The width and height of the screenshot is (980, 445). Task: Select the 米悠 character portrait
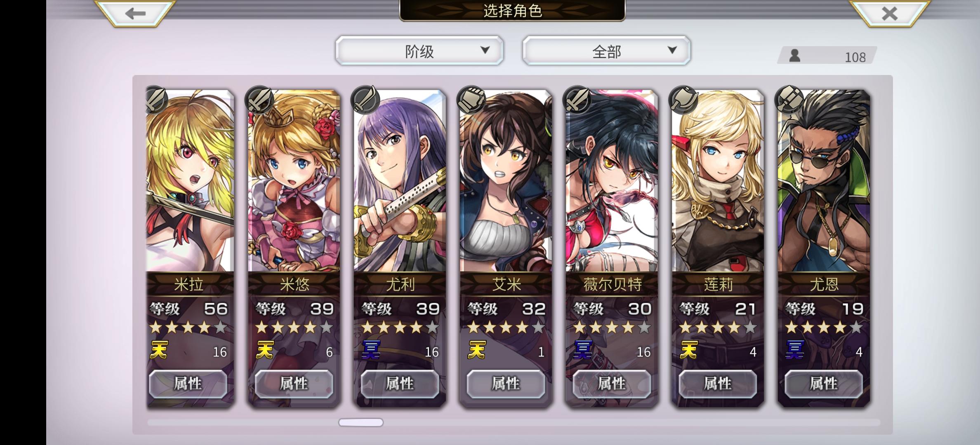[294, 180]
